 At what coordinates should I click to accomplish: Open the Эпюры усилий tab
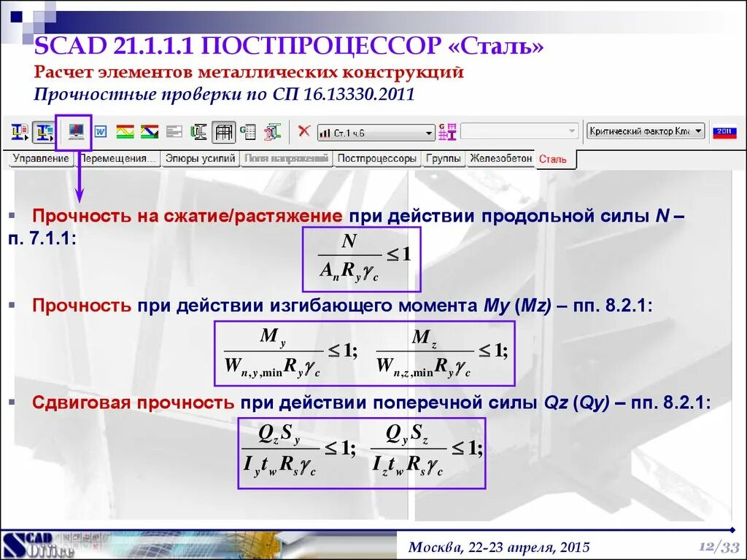(200, 158)
